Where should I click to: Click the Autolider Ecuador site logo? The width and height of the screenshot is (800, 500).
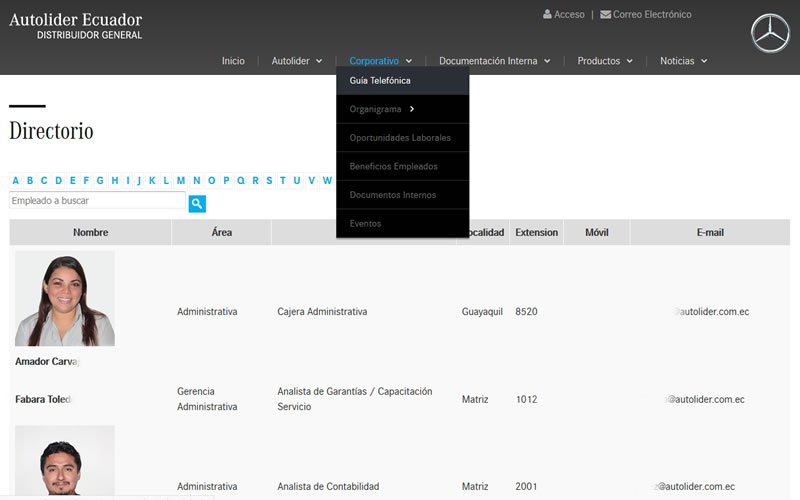pyautogui.click(x=76, y=25)
